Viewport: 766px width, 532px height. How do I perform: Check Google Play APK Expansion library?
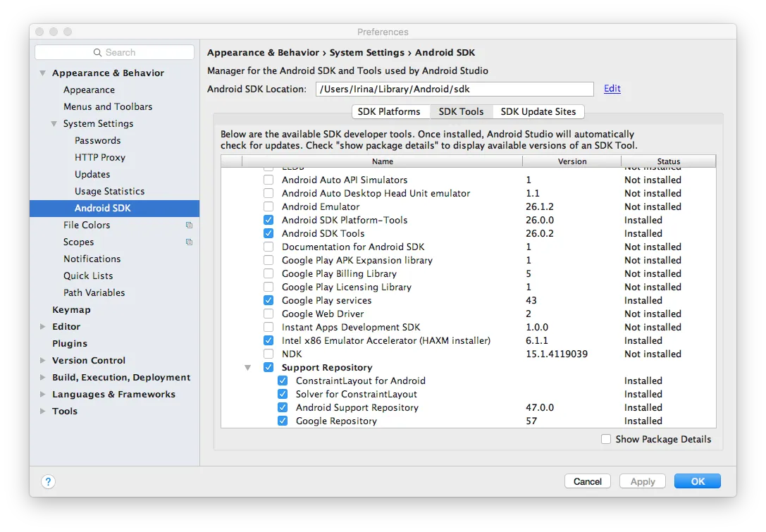coord(268,261)
